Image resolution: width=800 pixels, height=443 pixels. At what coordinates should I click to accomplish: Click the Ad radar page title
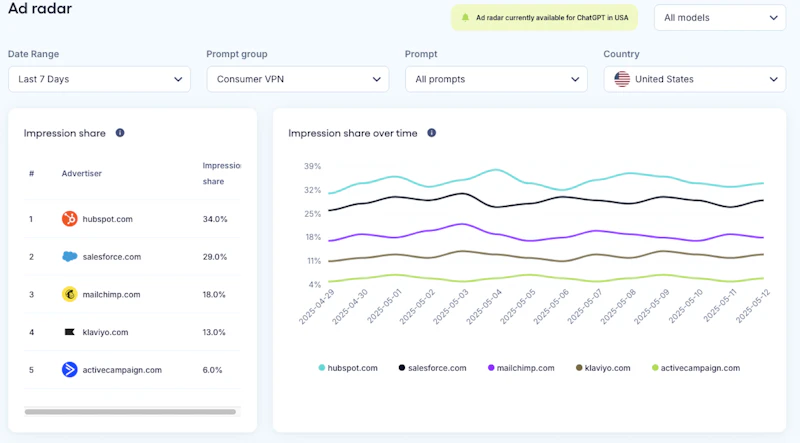pos(40,9)
